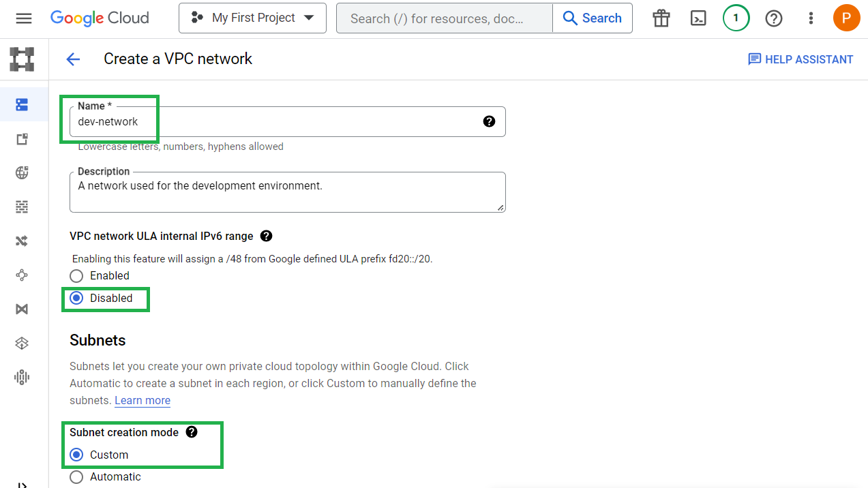
Task: Click the Search button
Action: [592, 18]
